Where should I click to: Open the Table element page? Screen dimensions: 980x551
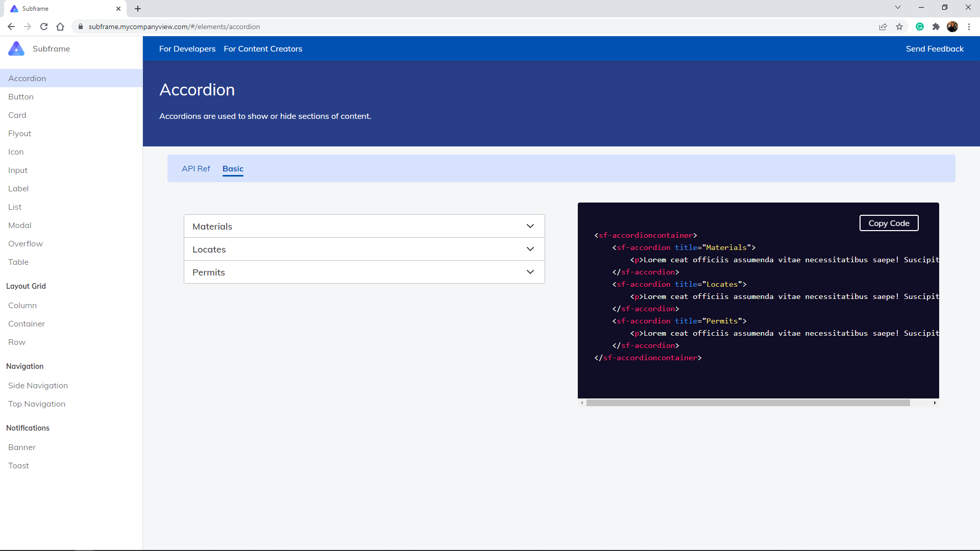[x=18, y=262]
